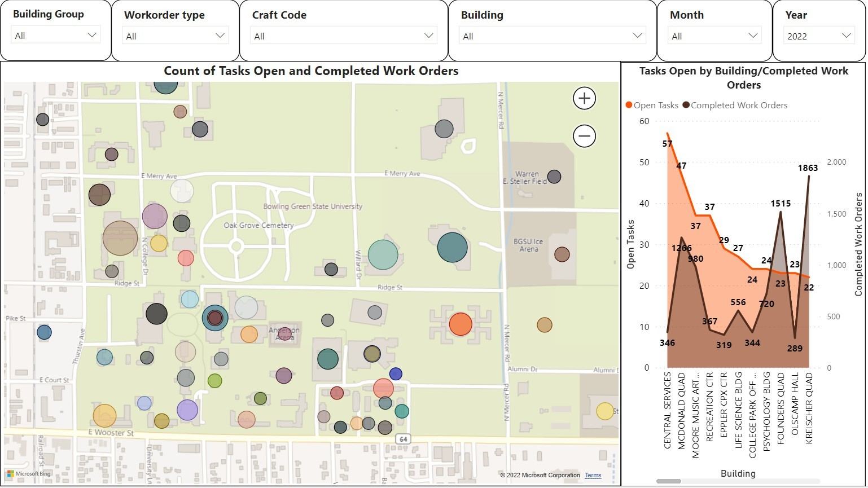This screenshot has width=868, height=488.
Task: Open the Terms link on map
Action: [x=593, y=475]
